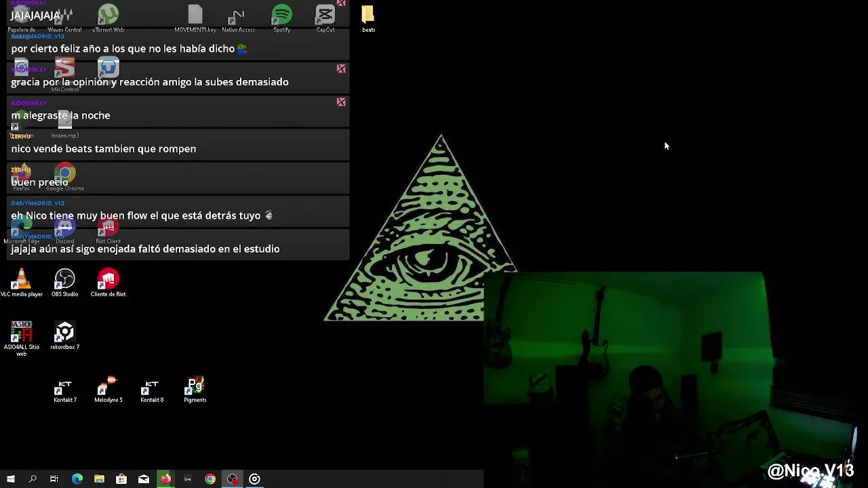Screen dimensions: 868x488
Task: Open the VLC media player shortcut
Action: pos(21,283)
